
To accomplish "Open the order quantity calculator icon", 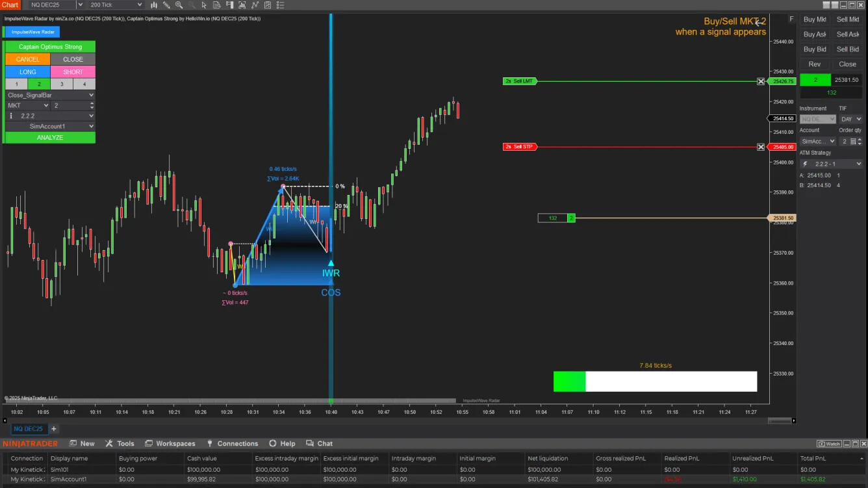I will (x=853, y=142).
